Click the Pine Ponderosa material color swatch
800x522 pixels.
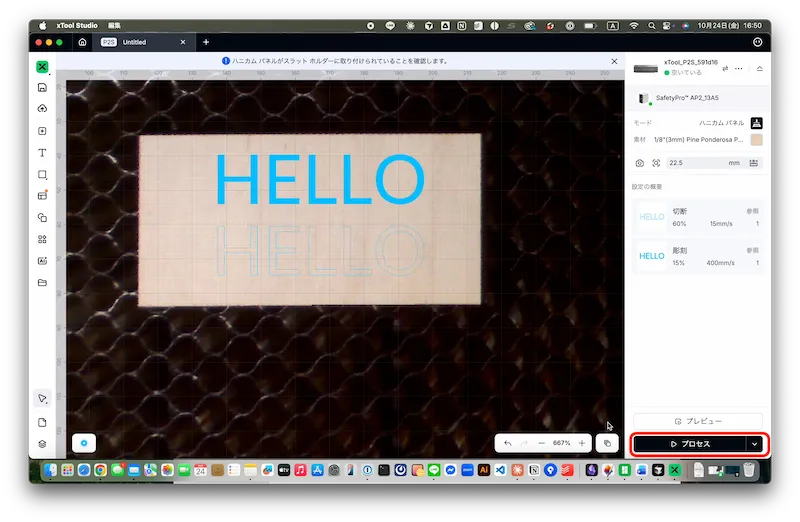(x=756, y=140)
